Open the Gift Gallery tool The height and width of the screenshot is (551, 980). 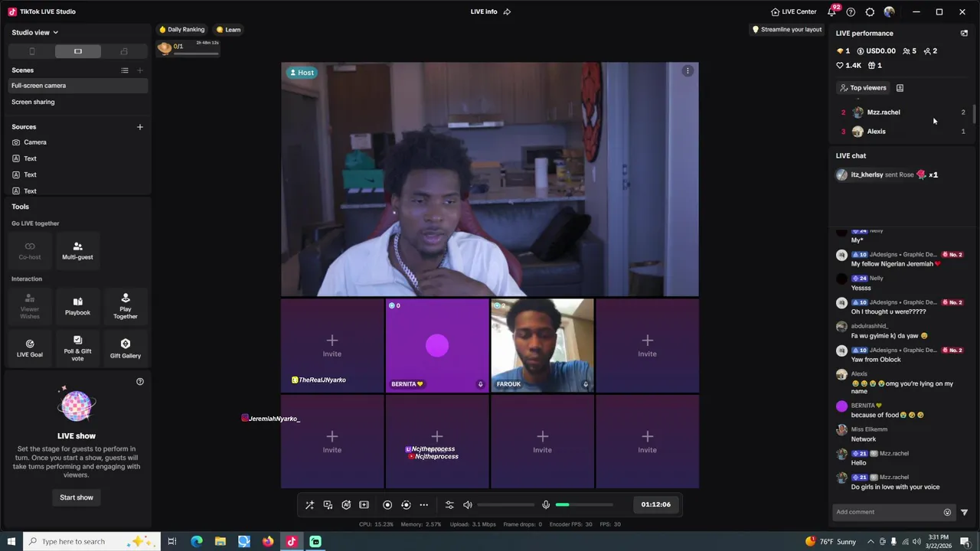click(x=126, y=348)
